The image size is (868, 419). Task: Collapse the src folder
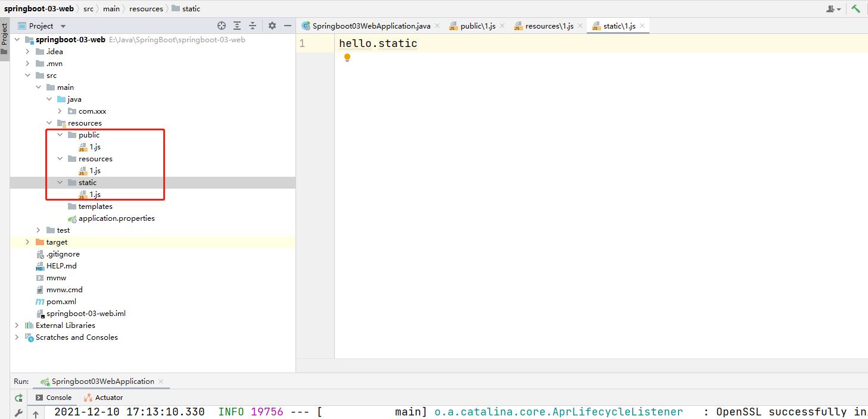pyautogui.click(x=27, y=76)
